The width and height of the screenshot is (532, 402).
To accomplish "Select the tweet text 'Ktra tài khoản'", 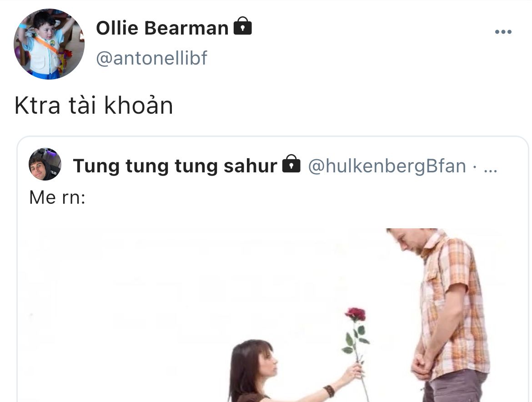I will (x=94, y=106).
